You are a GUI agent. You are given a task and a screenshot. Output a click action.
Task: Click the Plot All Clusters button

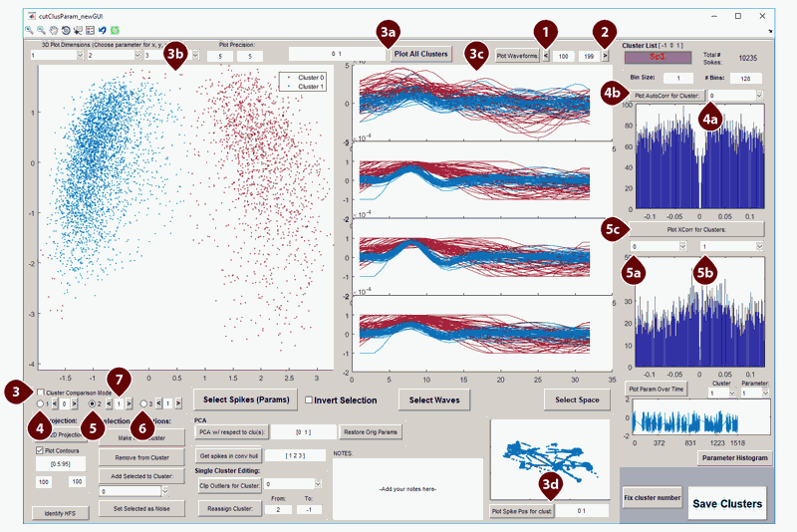[x=420, y=53]
